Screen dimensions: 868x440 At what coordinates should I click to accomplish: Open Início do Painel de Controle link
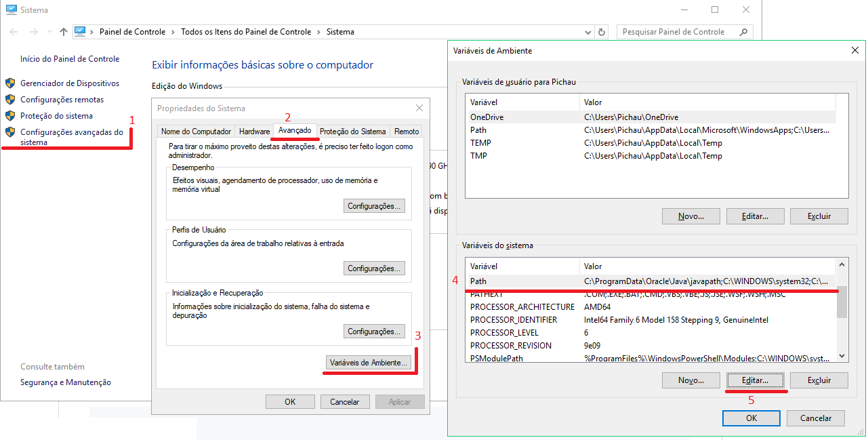point(70,59)
